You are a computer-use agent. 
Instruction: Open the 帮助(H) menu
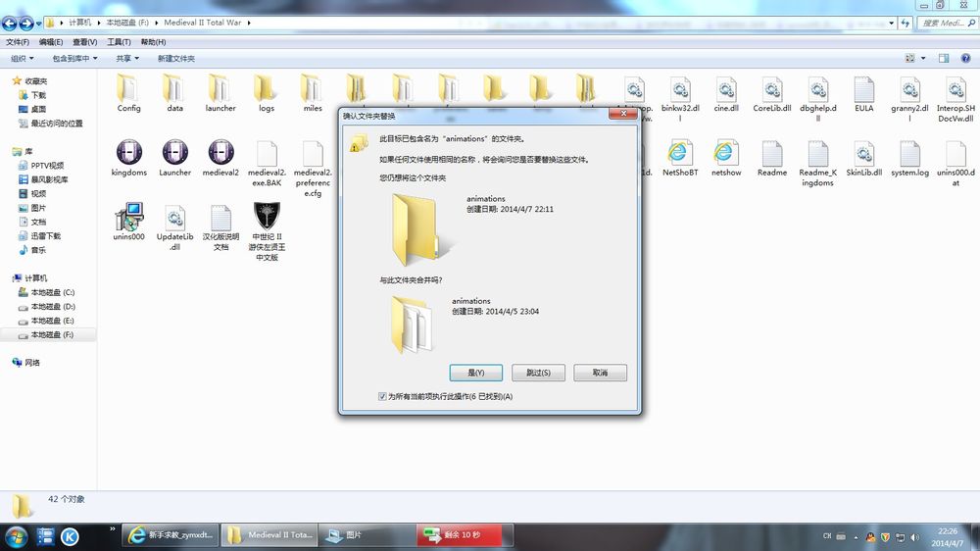(x=153, y=42)
